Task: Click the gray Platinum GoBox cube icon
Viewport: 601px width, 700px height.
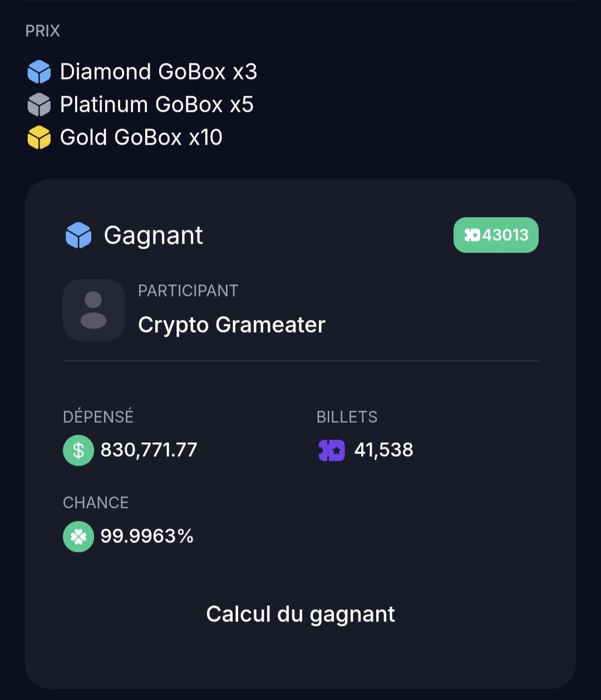Action: pos(39,105)
